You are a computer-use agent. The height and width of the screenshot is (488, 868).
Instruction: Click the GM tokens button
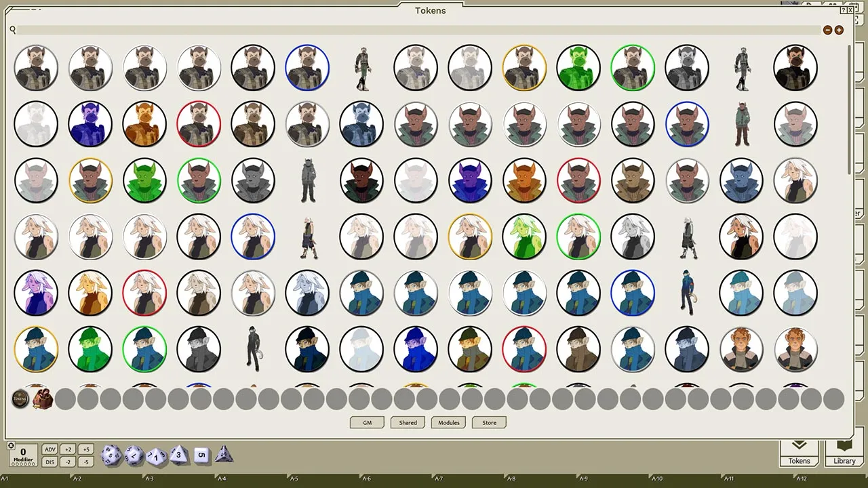coord(367,422)
